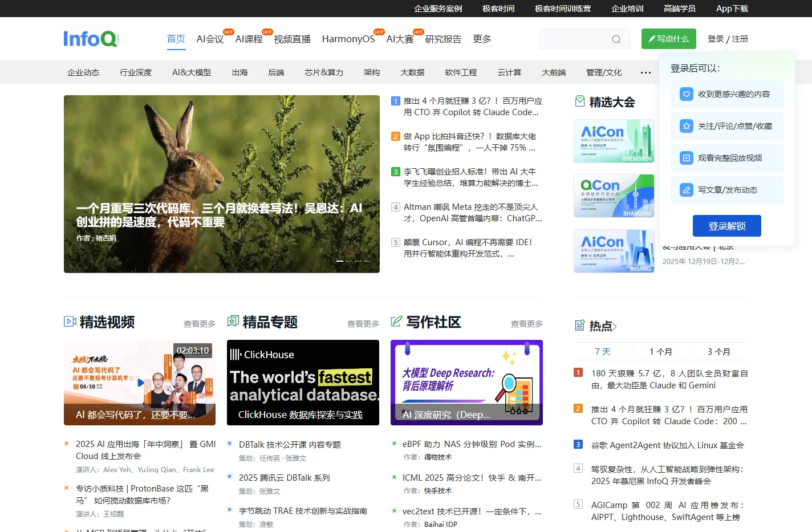Open the ClickHouse 数据库探索与实践 thumbnail
This screenshot has height=532, width=812.
pyautogui.click(x=303, y=382)
